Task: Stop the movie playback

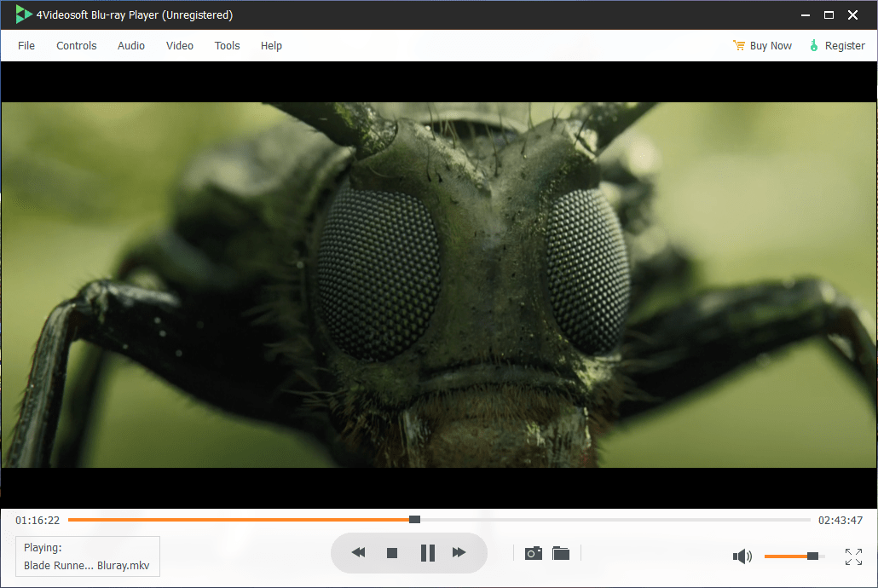Action: (392, 553)
